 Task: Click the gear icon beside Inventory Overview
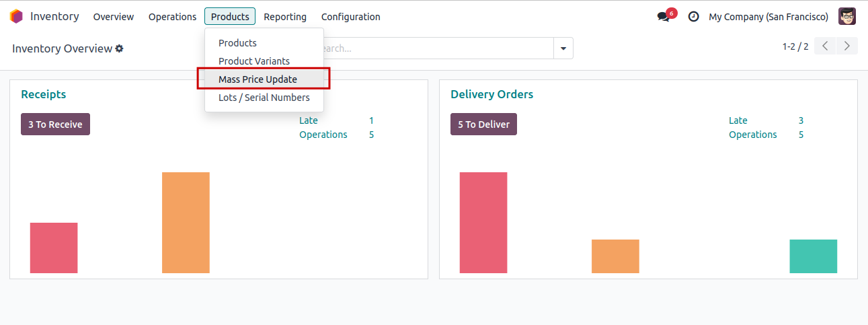tap(119, 48)
